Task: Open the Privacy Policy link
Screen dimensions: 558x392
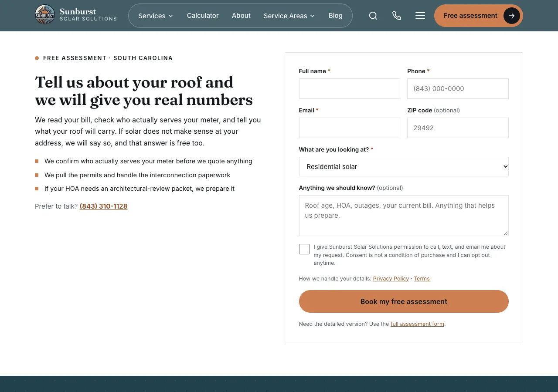Action: (391, 279)
